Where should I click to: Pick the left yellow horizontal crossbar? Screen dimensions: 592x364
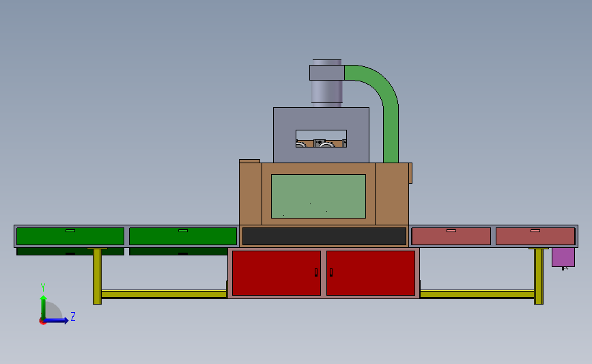[x=164, y=294]
